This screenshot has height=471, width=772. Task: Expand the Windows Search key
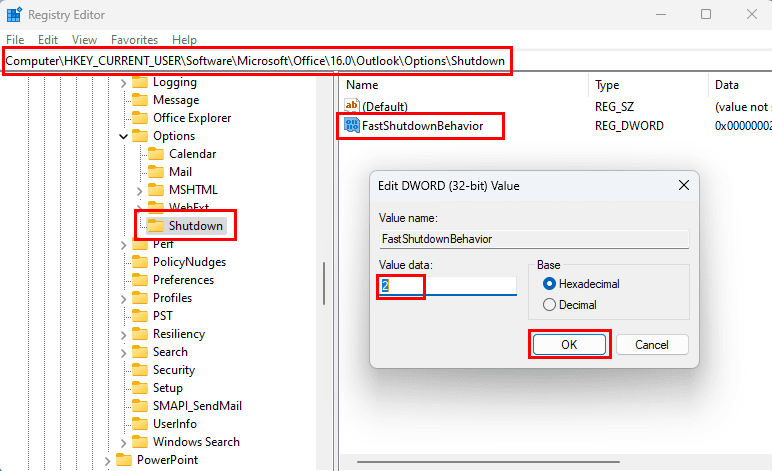[x=123, y=442]
